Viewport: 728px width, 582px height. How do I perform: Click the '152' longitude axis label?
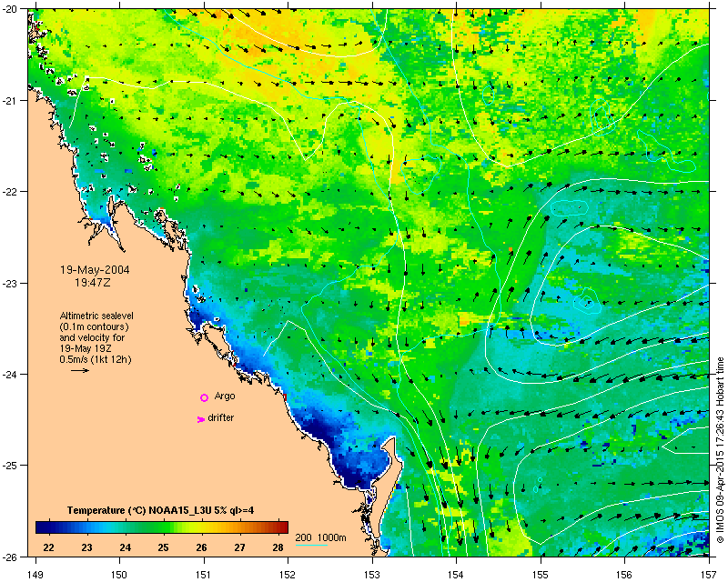288,575
